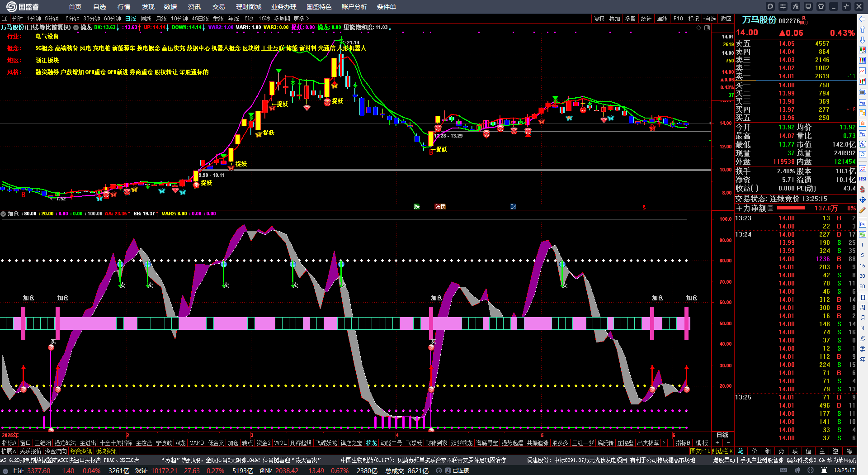
Task: Click the four-way move arrows icon in sidebar
Action: coord(863,199)
